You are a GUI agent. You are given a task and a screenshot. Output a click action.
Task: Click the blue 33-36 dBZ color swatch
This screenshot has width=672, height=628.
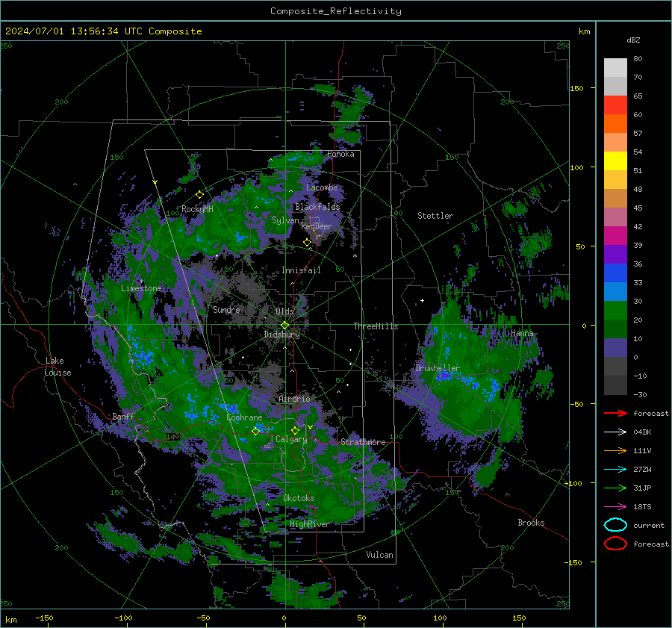615,273
